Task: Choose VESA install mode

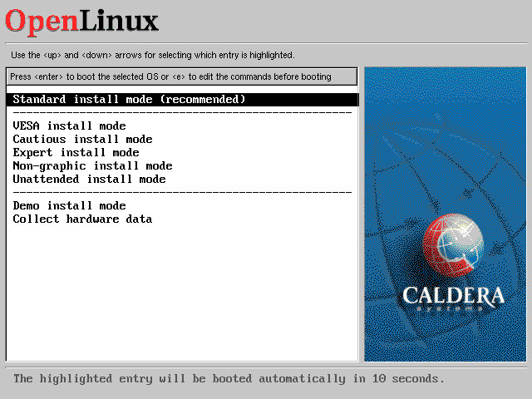Action: [69, 126]
